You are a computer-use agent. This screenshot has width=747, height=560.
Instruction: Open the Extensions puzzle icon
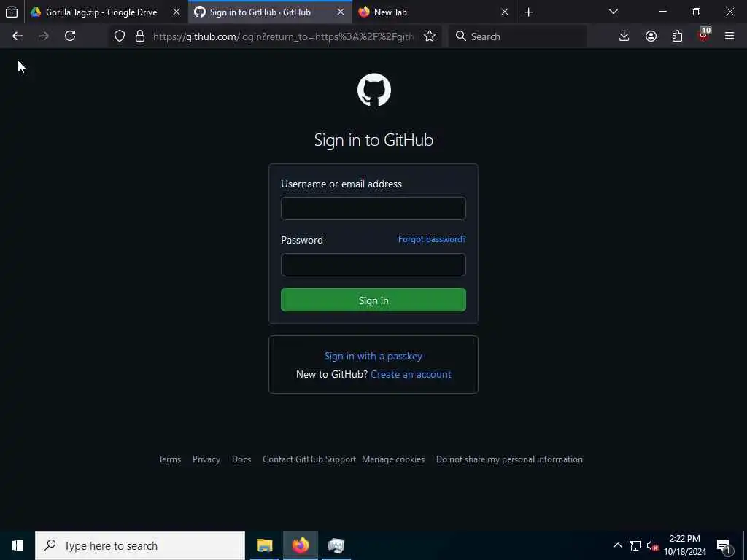[x=677, y=36]
